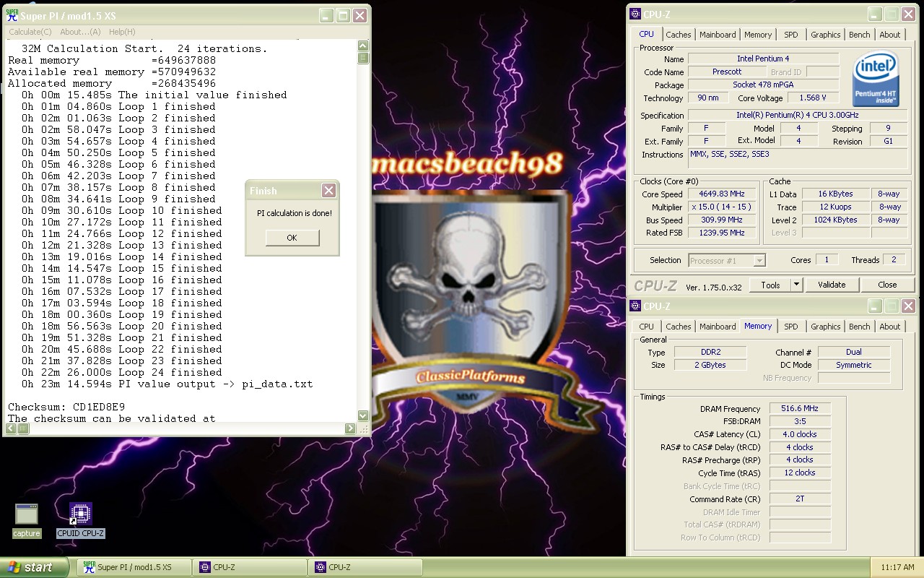The image size is (924, 578).
Task: Click the upper CPU-Z window title icon
Action: tap(635, 14)
